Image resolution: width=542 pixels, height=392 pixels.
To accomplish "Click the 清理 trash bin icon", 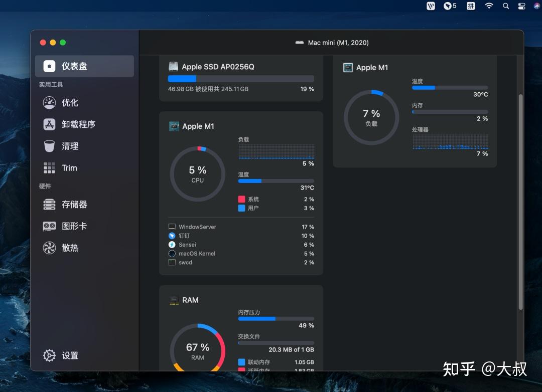I will [49, 146].
